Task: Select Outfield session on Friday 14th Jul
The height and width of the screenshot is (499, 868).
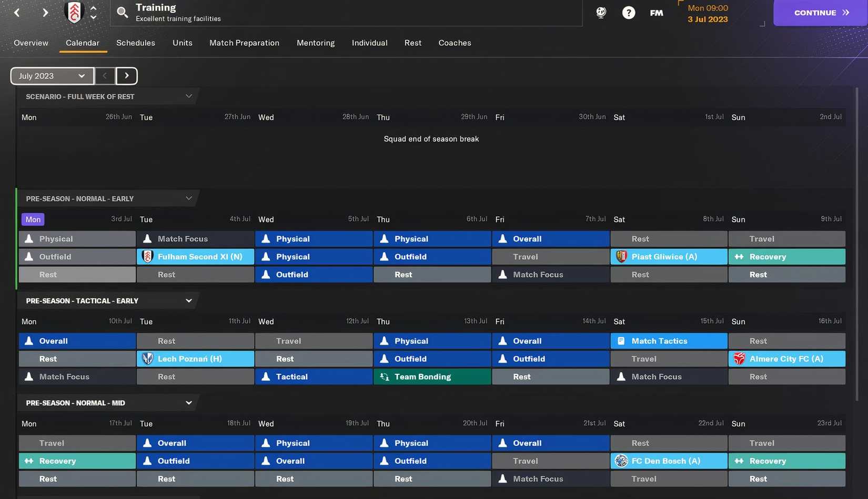Action: (551, 359)
